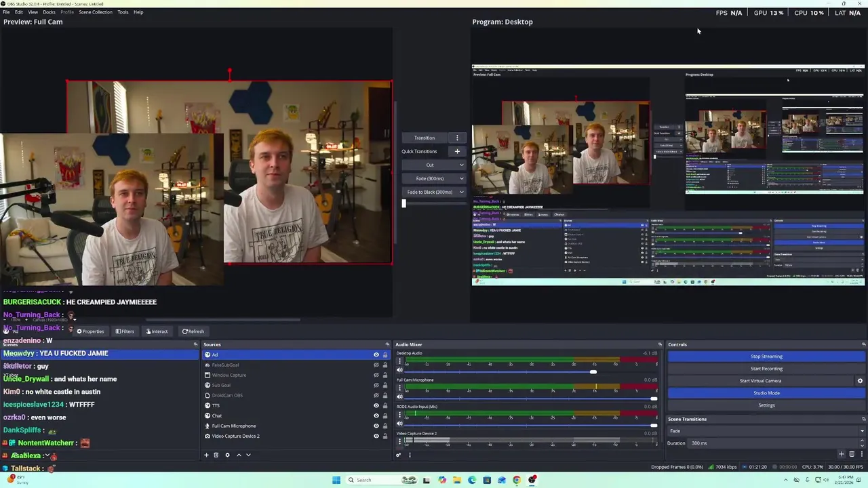Hide the TTS source with its eye icon
The image size is (868, 488).
pyautogui.click(x=376, y=405)
